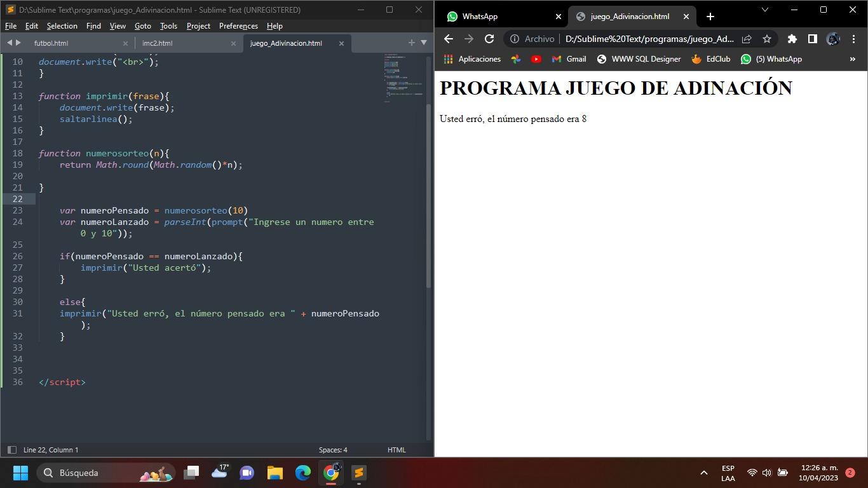Open the View menu in Sublime Text

click(x=118, y=26)
